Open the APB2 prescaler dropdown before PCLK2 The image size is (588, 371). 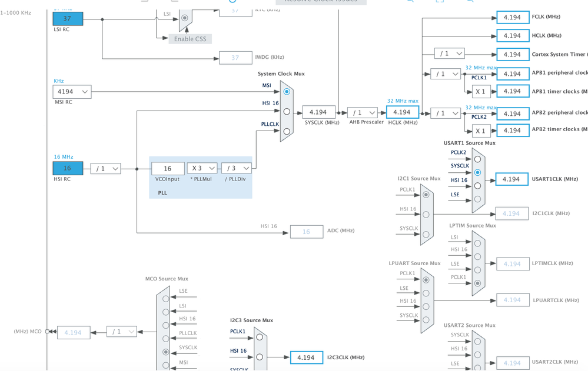coord(446,113)
